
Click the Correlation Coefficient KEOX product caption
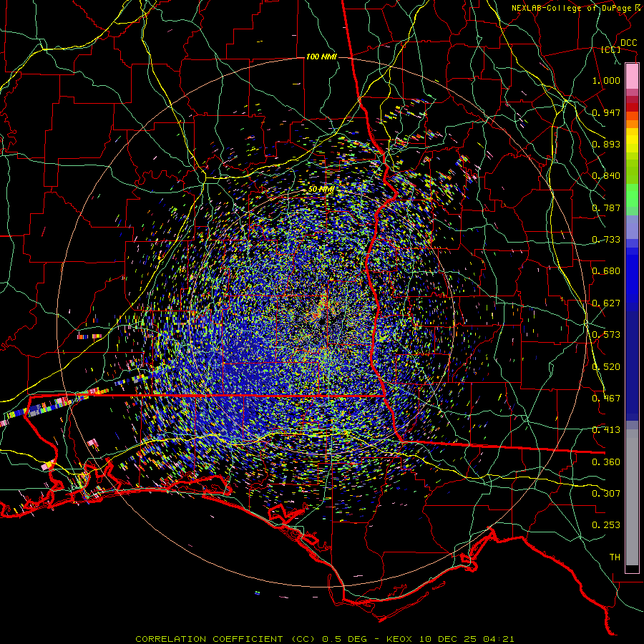click(x=325, y=639)
